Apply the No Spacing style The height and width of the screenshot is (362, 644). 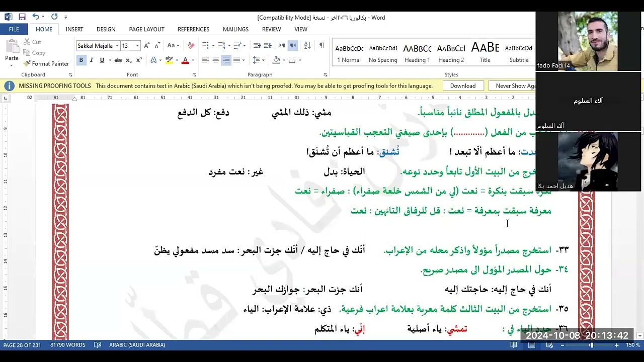click(383, 53)
